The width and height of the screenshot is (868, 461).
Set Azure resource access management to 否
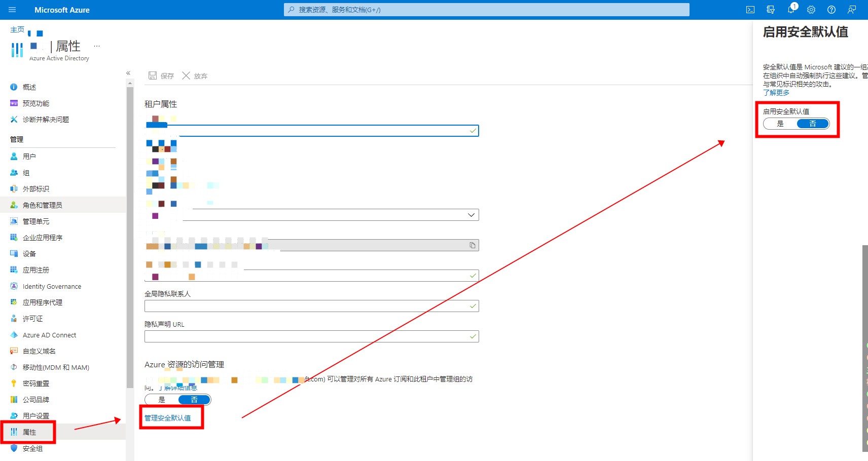(x=194, y=400)
